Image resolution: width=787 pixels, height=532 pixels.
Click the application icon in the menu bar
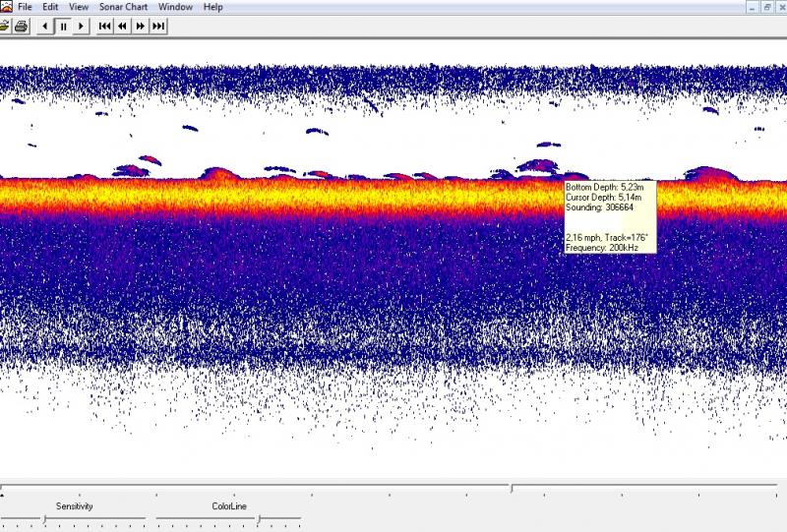(5, 7)
